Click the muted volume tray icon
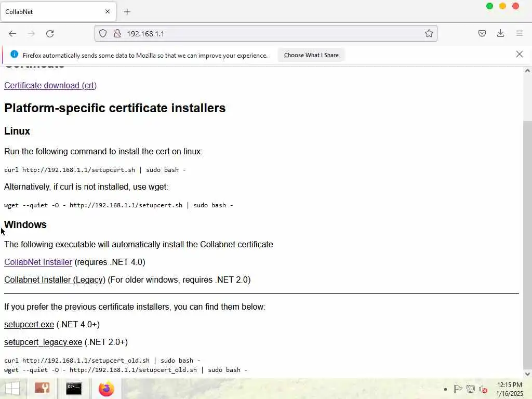 pyautogui.click(x=483, y=390)
